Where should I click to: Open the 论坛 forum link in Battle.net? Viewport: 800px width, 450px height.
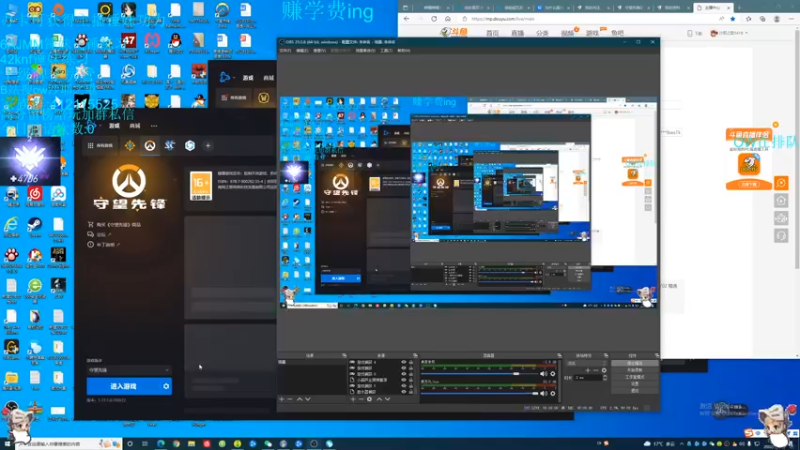pyautogui.click(x=100, y=234)
